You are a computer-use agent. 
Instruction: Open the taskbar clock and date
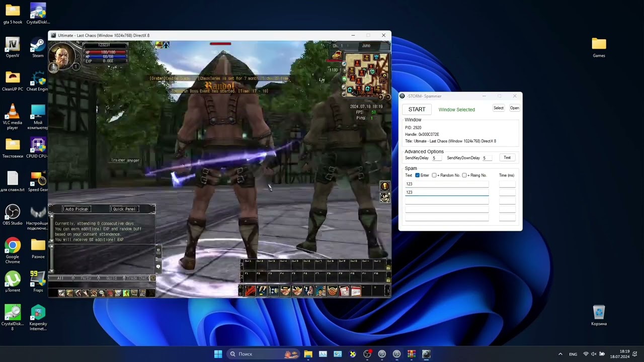(620, 354)
